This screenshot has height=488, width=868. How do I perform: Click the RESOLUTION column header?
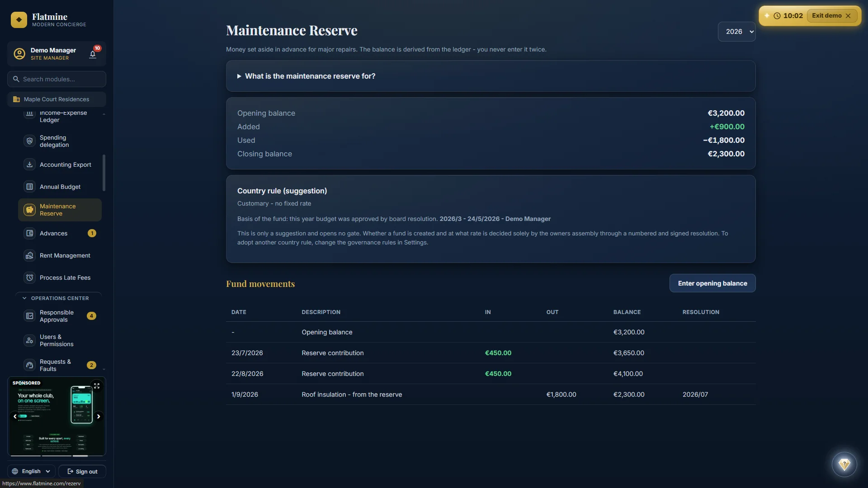click(x=701, y=312)
